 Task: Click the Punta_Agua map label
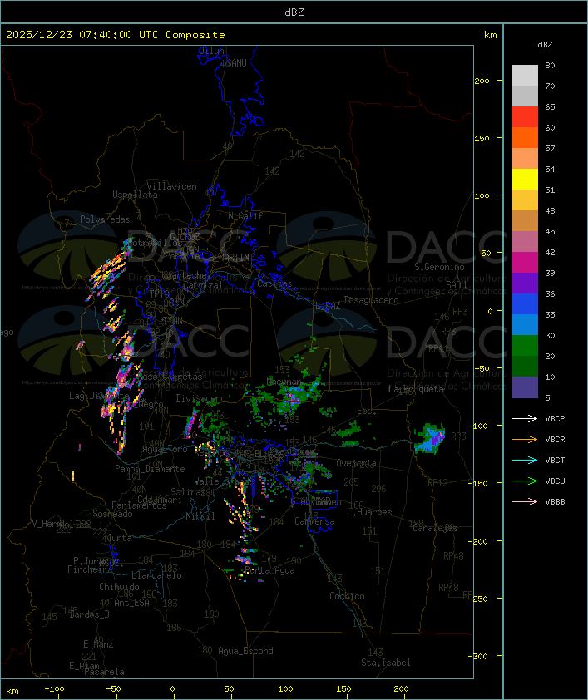(269, 570)
